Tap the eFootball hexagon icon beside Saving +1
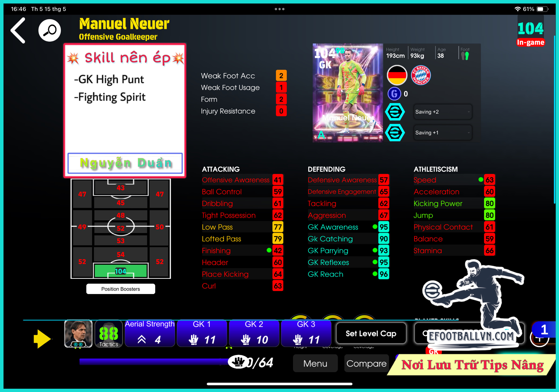Viewport: 559px width, 392px height. (395, 133)
